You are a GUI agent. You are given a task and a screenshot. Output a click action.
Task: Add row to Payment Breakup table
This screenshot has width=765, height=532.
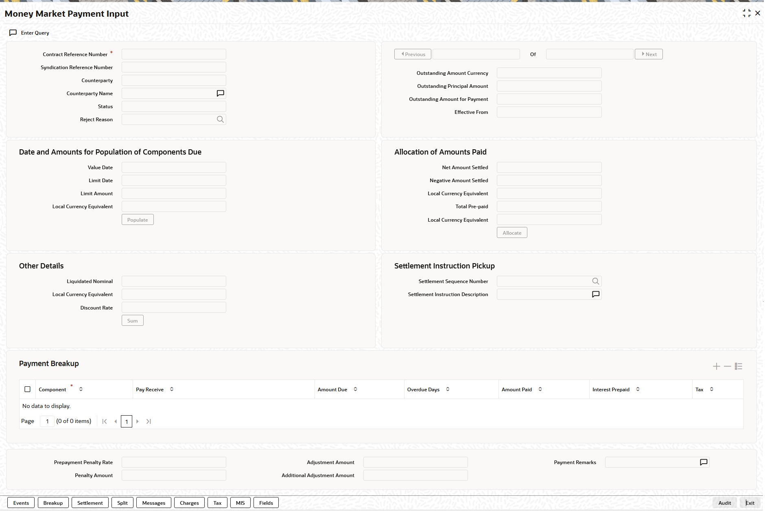717,366
